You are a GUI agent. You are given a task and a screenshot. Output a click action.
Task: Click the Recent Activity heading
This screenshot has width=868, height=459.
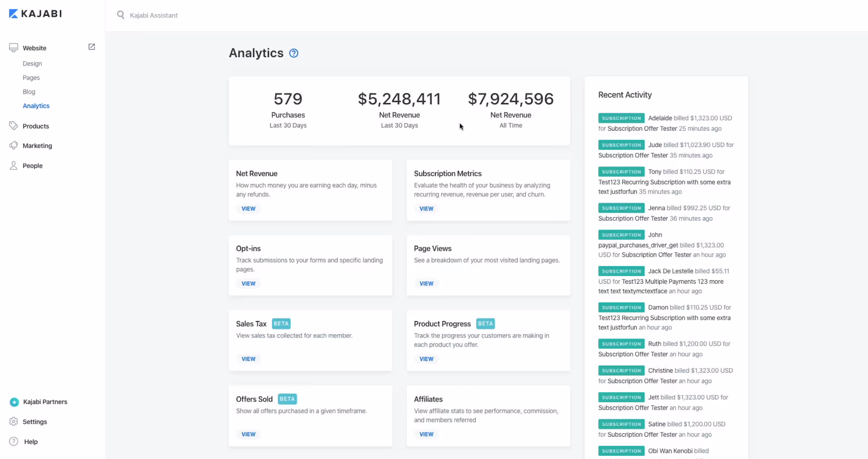[625, 95]
